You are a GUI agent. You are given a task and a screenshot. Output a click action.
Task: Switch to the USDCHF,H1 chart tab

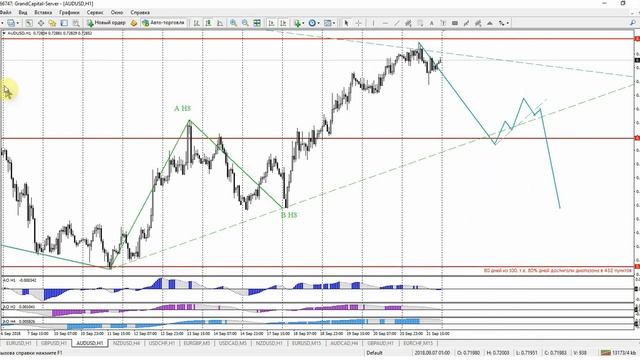(162, 344)
